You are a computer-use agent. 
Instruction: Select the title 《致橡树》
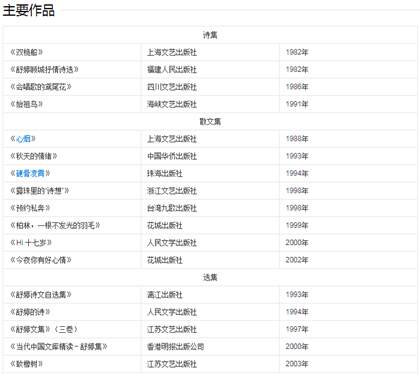coord(27,364)
